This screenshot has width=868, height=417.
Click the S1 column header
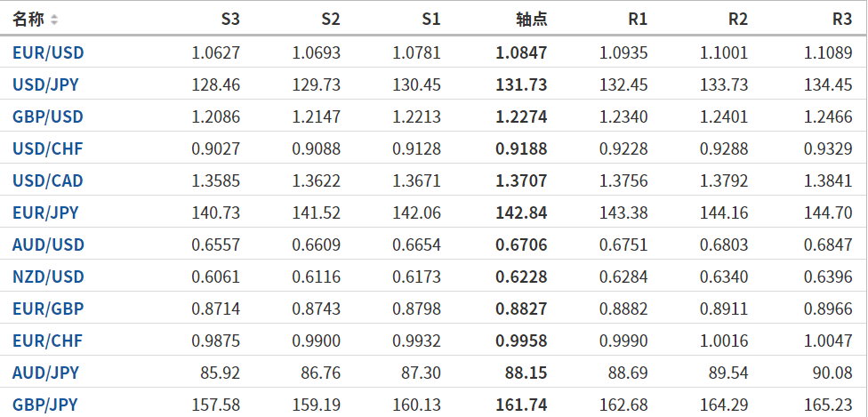(430, 19)
